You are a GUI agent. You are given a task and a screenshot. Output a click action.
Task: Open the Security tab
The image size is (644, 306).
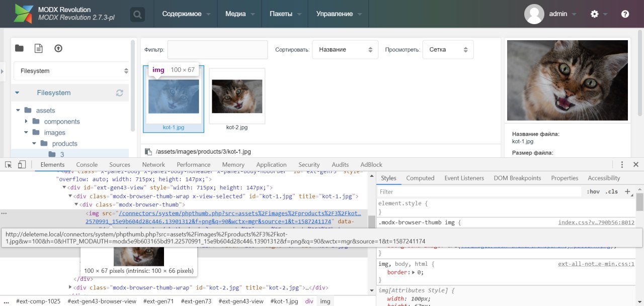(309, 164)
